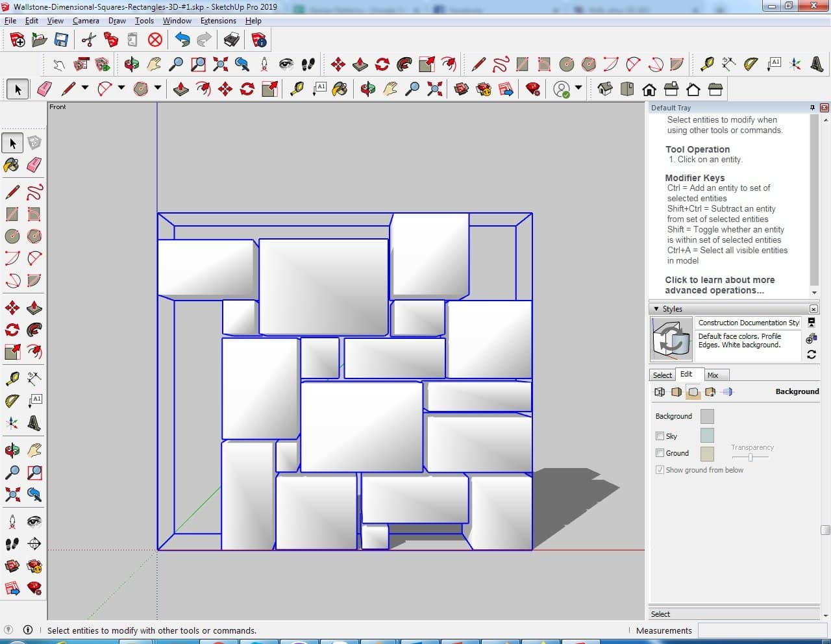
Task: Switch to the Iso view house icon
Action: coord(605,89)
